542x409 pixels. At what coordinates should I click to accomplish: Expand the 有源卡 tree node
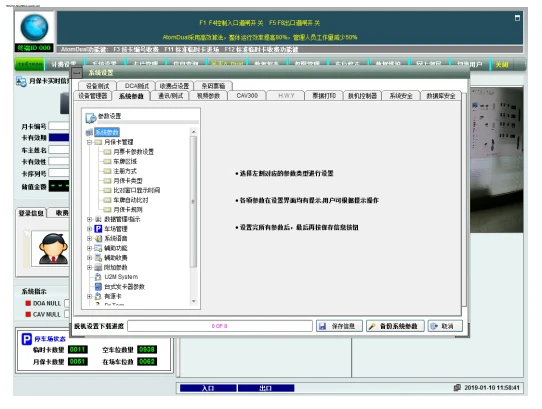pyautogui.click(x=89, y=296)
